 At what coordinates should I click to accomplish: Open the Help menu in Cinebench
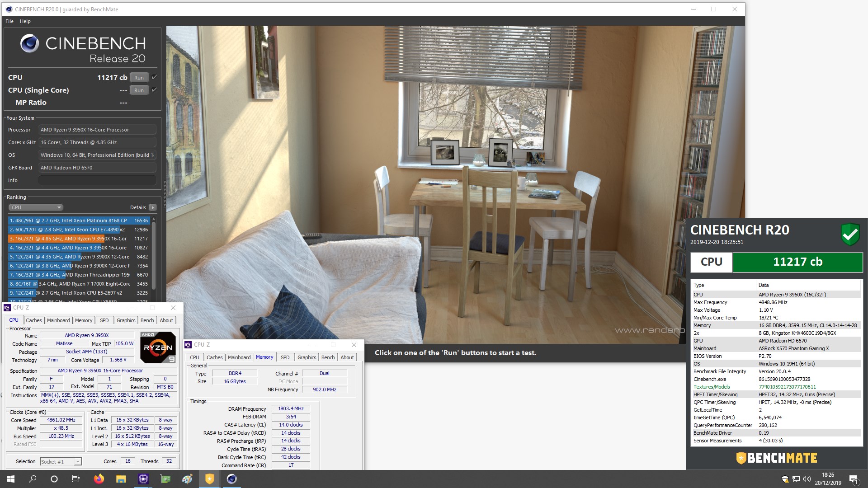[x=25, y=21]
